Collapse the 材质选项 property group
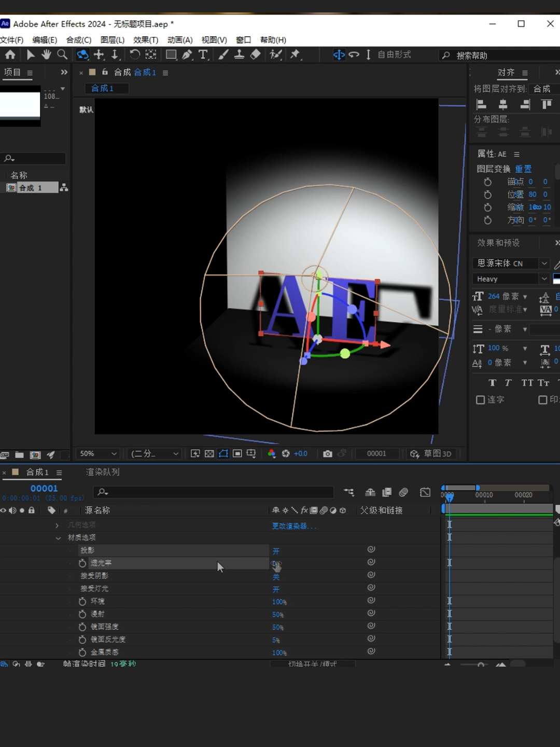Image resolution: width=560 pixels, height=747 pixels. [58, 538]
